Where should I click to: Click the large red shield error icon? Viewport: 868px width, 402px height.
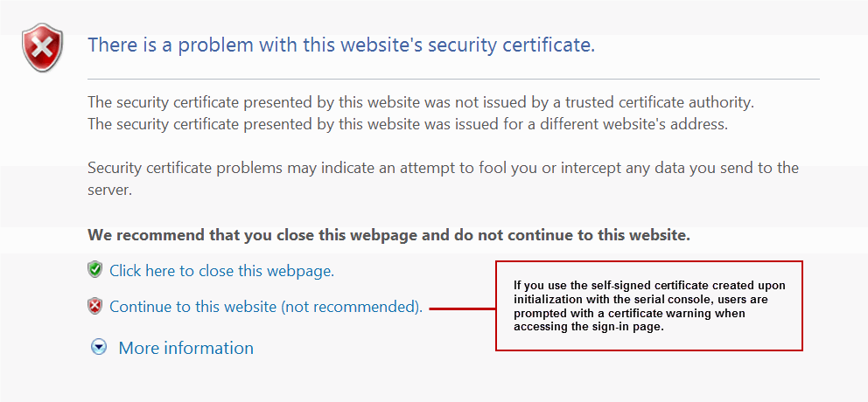(42, 47)
